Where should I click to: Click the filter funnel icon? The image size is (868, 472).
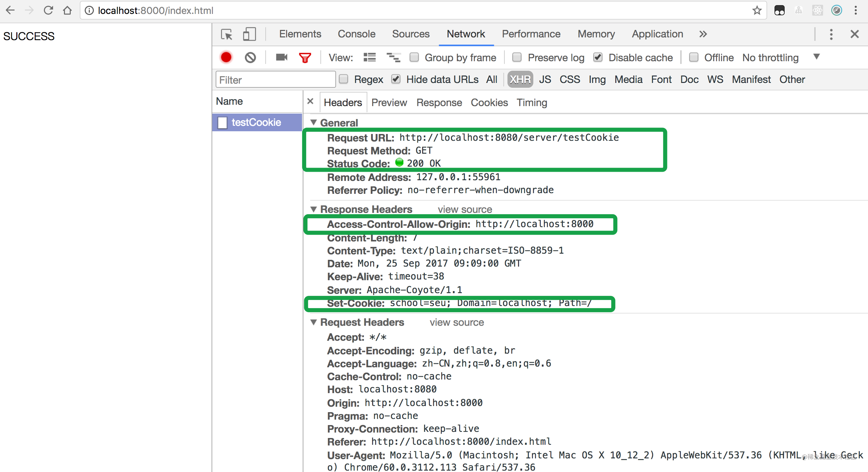(305, 57)
